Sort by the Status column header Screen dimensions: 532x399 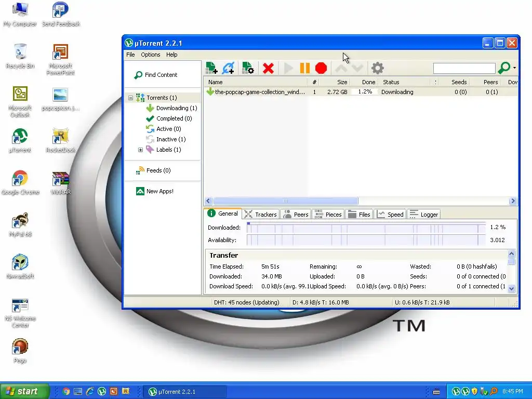tap(404, 82)
